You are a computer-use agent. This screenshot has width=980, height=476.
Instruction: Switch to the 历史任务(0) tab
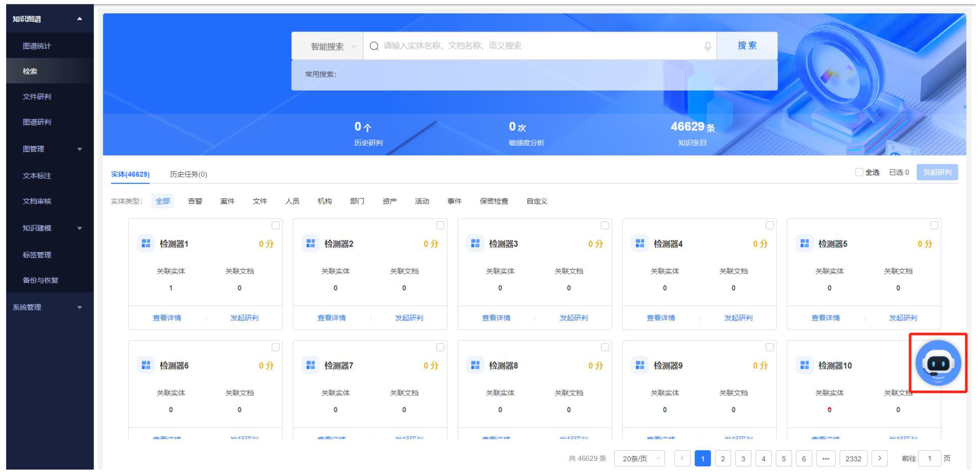point(188,174)
